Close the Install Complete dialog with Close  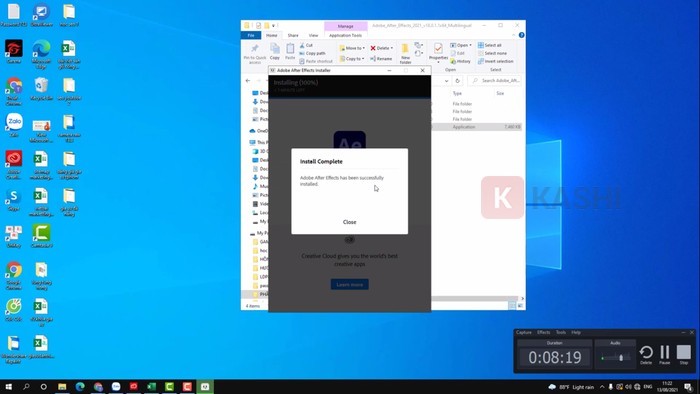pyautogui.click(x=349, y=222)
